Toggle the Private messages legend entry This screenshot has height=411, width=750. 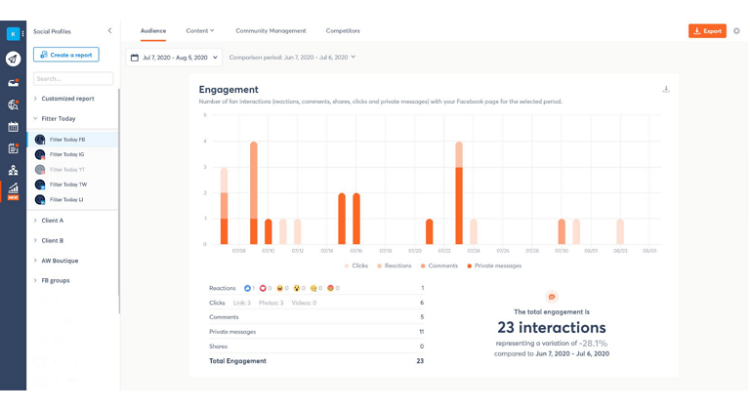pyautogui.click(x=494, y=266)
